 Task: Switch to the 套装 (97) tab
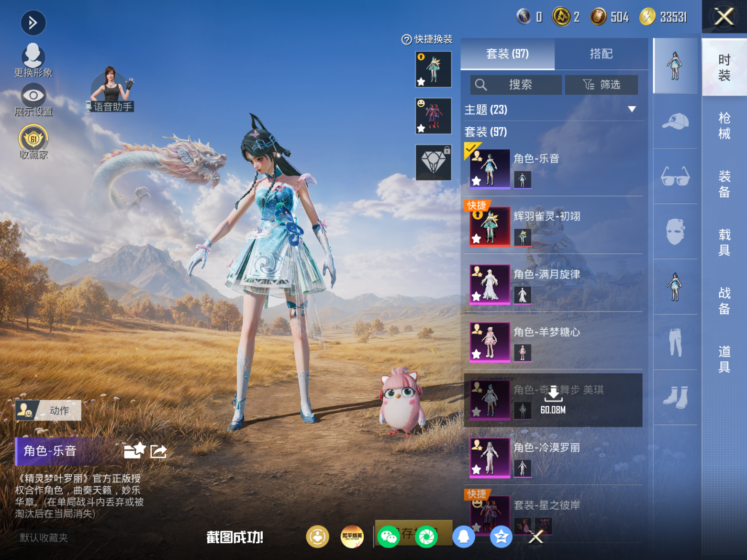click(507, 54)
